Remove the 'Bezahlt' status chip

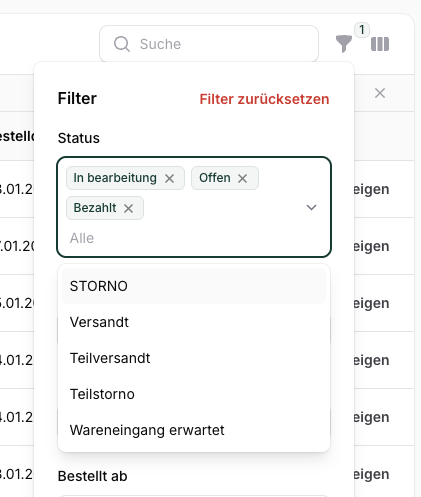[128, 209]
